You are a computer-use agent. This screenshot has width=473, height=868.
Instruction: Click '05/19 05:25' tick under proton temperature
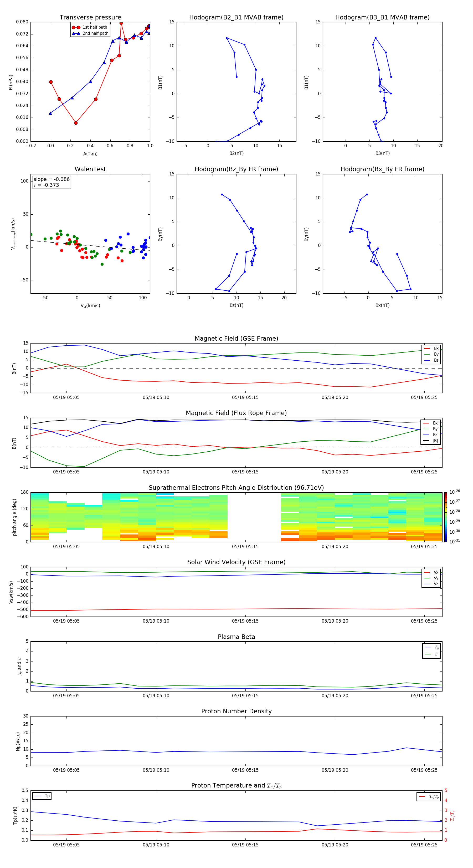[424, 845]
